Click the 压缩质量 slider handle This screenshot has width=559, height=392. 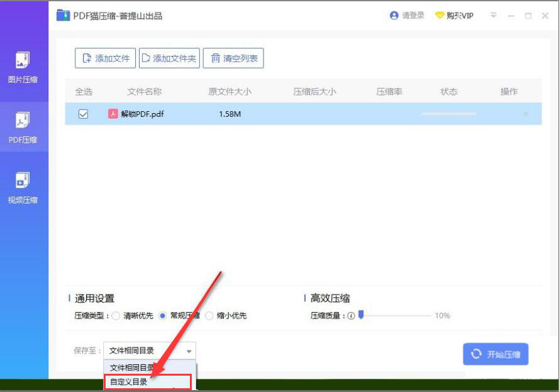pyautogui.click(x=361, y=314)
